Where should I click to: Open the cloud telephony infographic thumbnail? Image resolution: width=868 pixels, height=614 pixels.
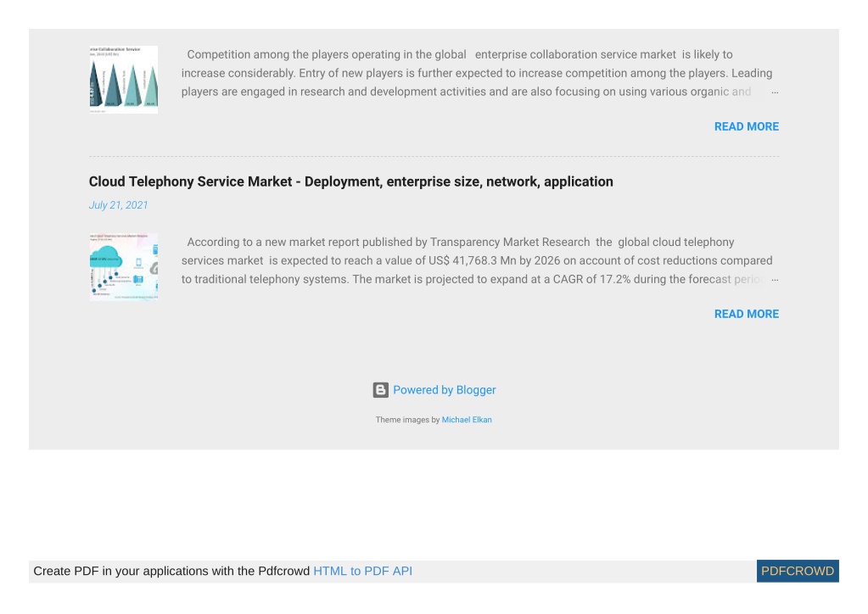(x=123, y=267)
